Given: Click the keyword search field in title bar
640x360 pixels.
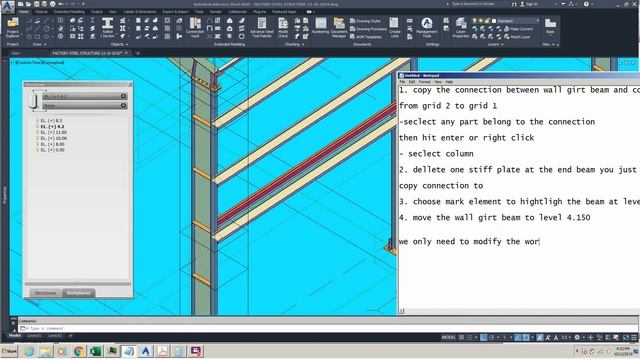Looking at the screenshot, I should (477, 4).
